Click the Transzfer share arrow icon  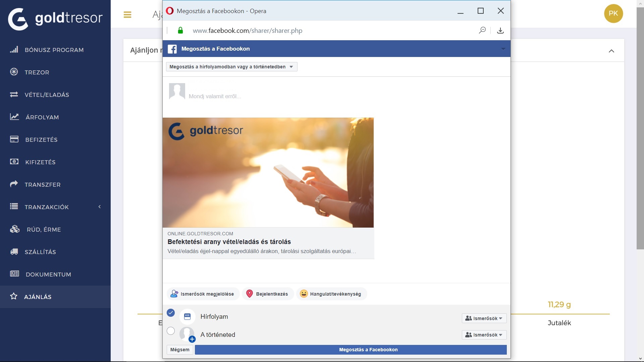[x=14, y=184]
